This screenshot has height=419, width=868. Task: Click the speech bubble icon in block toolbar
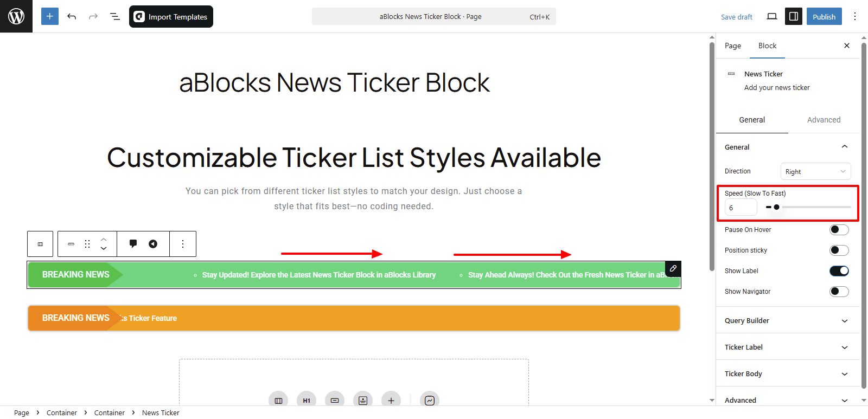point(133,244)
